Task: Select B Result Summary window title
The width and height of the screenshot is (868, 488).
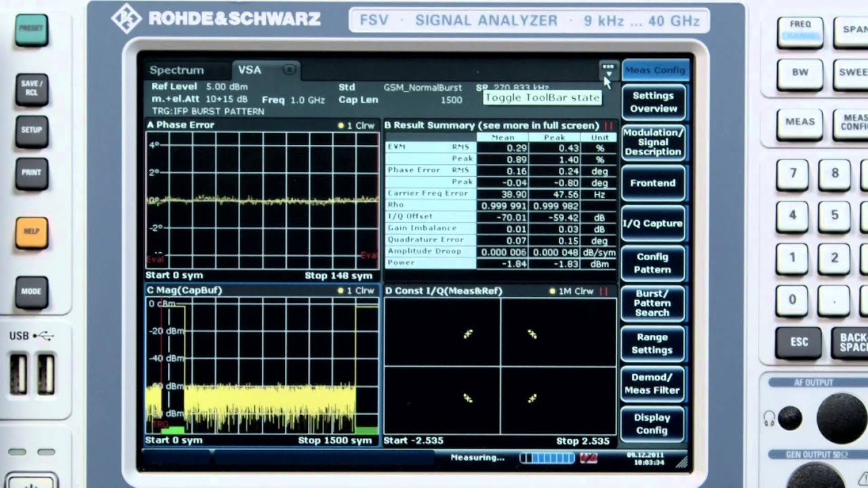Action: pos(491,125)
